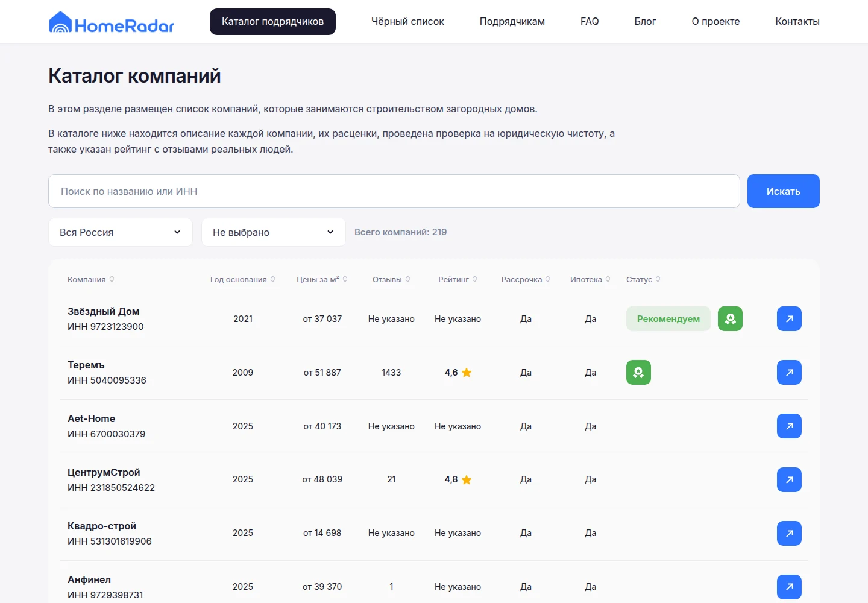Click the price от 14 698
The height and width of the screenshot is (603, 868).
click(322, 533)
